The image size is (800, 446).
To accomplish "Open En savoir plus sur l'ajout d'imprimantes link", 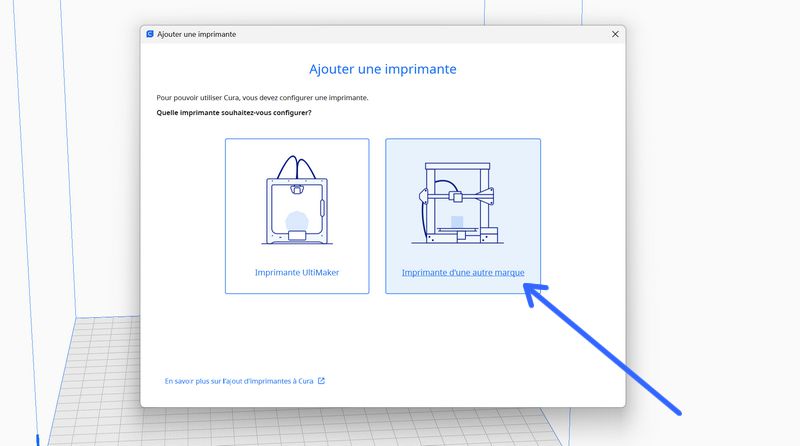I will [x=239, y=381].
